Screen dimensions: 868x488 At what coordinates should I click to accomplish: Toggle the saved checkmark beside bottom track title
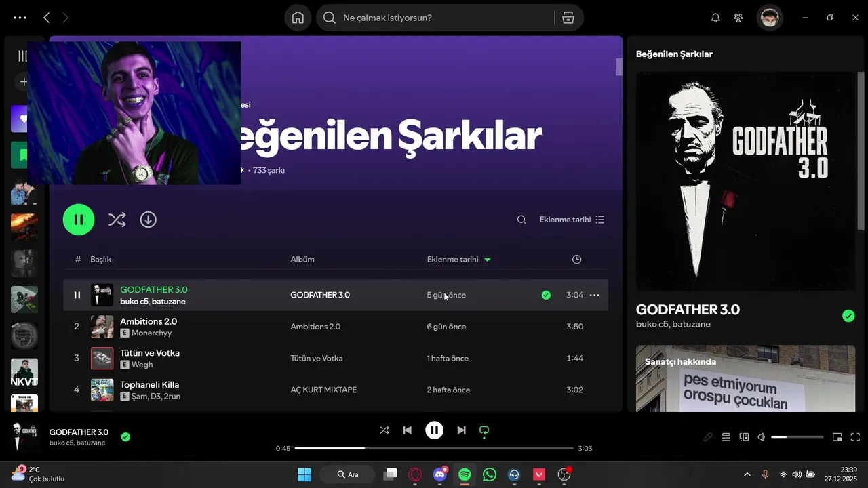tap(125, 437)
